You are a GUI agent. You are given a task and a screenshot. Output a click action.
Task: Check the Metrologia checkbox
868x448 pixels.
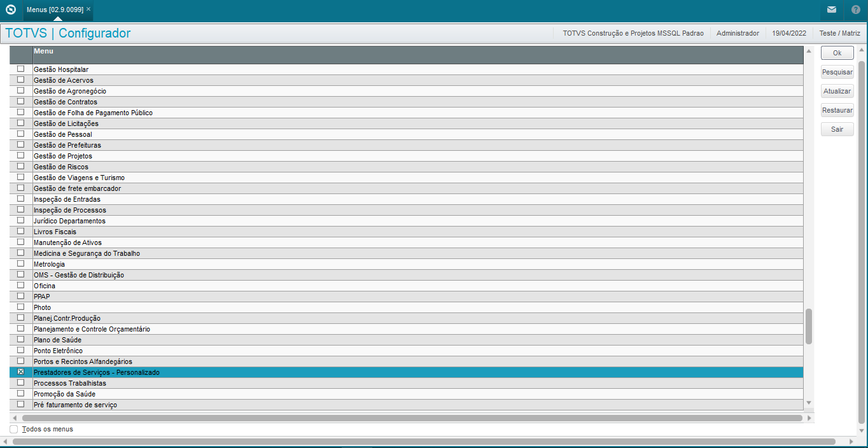tap(20, 263)
